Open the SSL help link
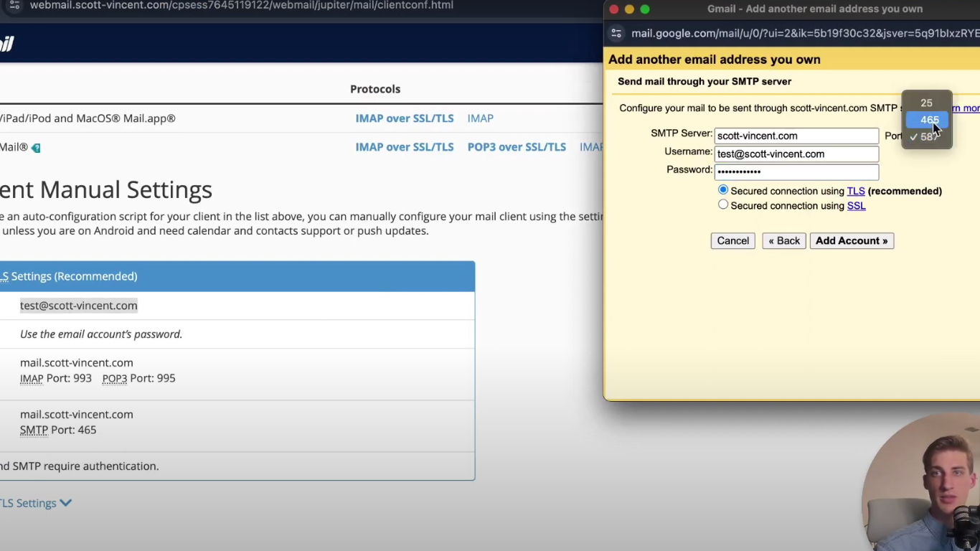 point(856,206)
